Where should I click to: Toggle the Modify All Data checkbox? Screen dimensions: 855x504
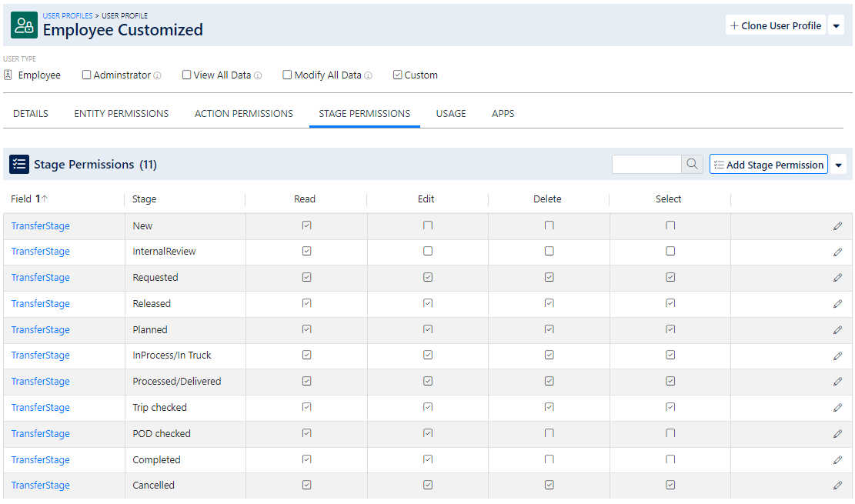[x=287, y=75]
